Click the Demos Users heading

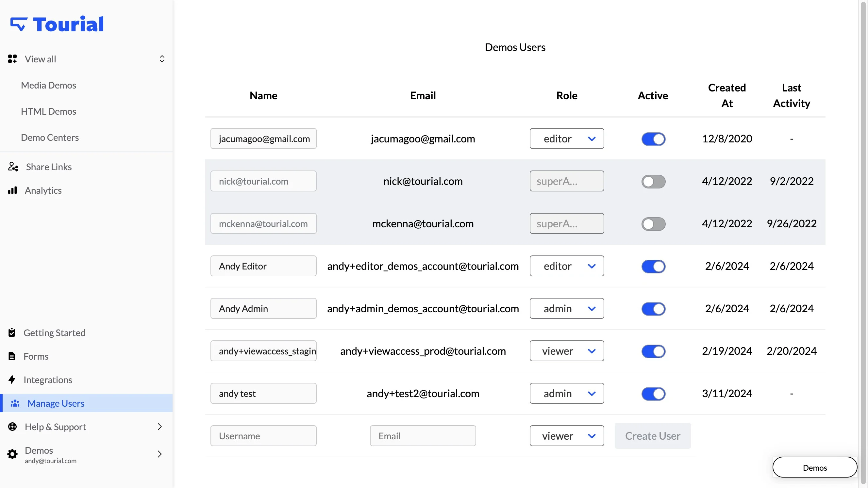pos(515,47)
